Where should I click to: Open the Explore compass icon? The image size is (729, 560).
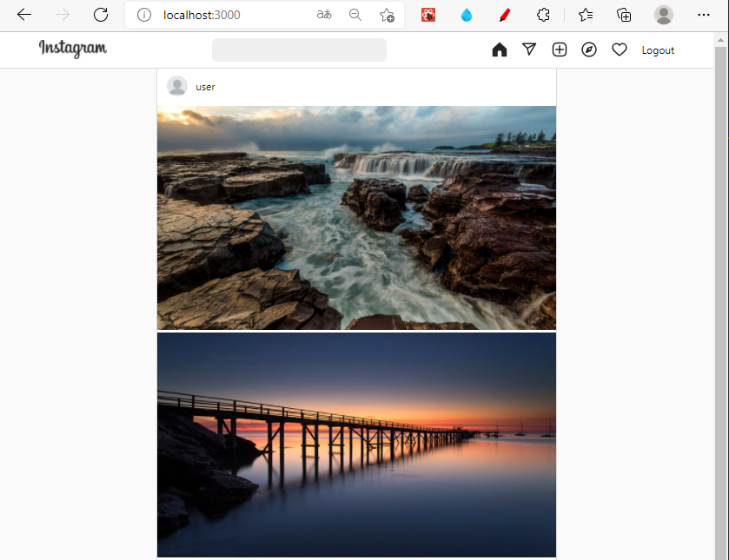tap(589, 49)
